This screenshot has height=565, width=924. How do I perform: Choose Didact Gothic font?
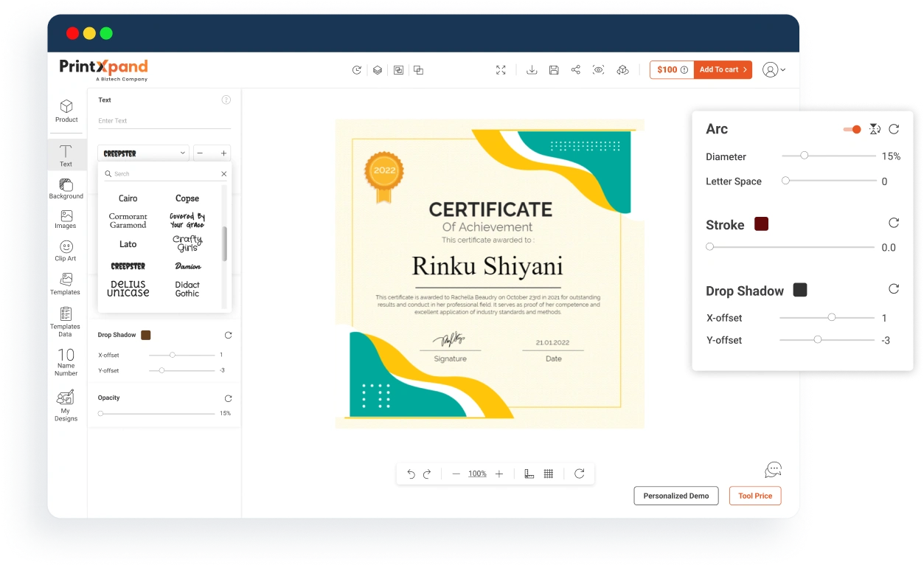187,289
